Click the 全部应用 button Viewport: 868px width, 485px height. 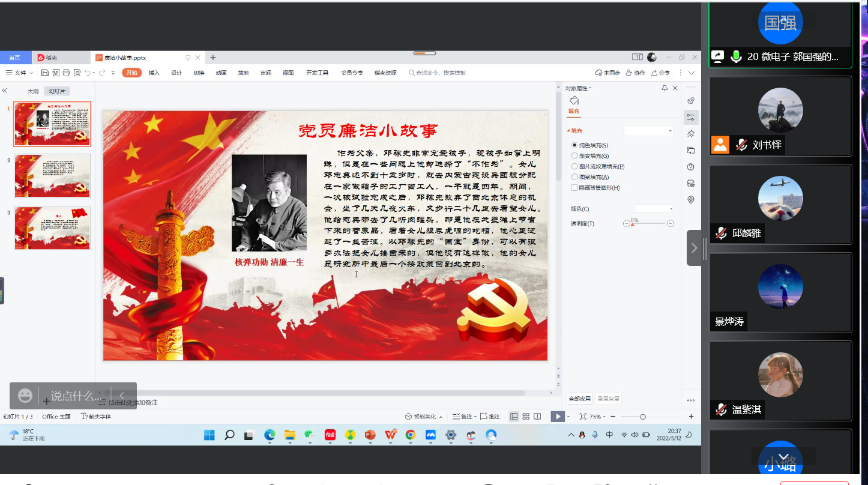(580, 399)
